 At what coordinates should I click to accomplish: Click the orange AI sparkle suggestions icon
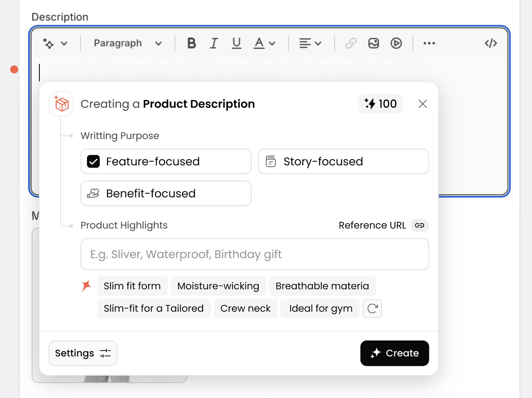86,286
